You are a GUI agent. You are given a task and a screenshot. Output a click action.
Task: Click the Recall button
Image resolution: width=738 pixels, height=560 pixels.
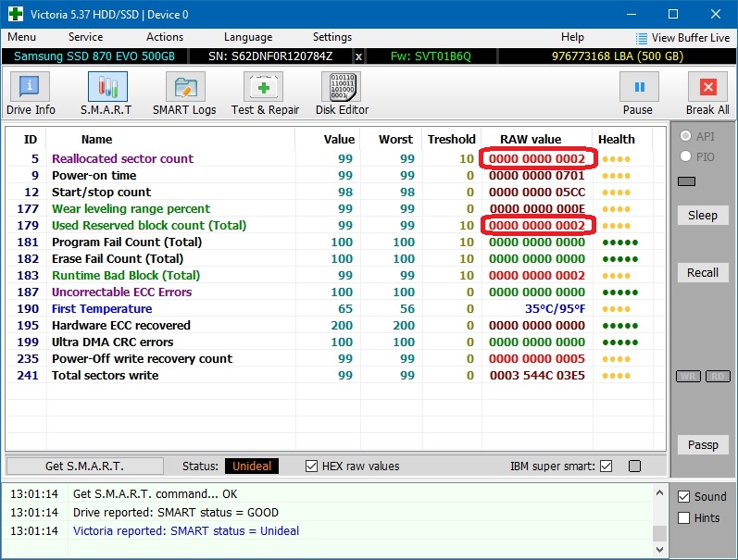[703, 272]
